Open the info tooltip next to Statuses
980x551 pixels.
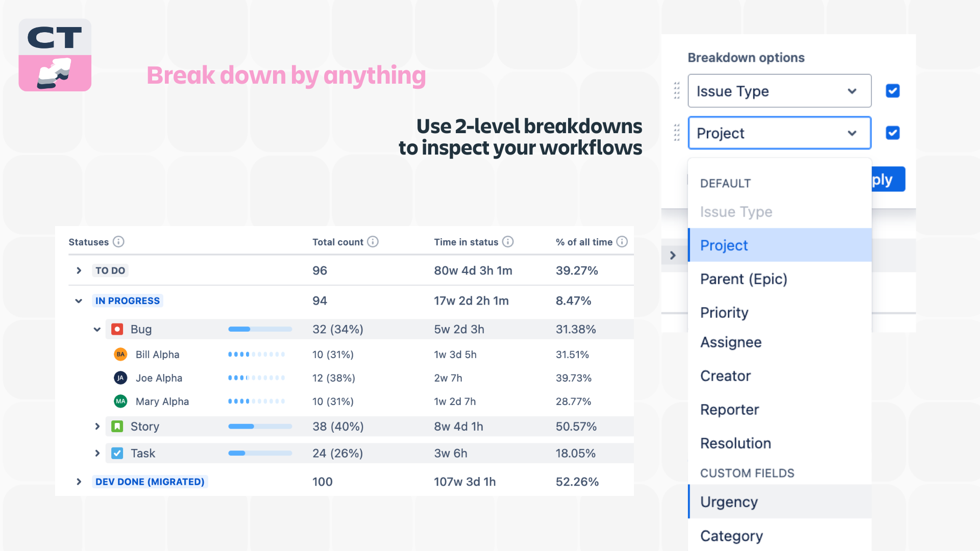pos(119,242)
